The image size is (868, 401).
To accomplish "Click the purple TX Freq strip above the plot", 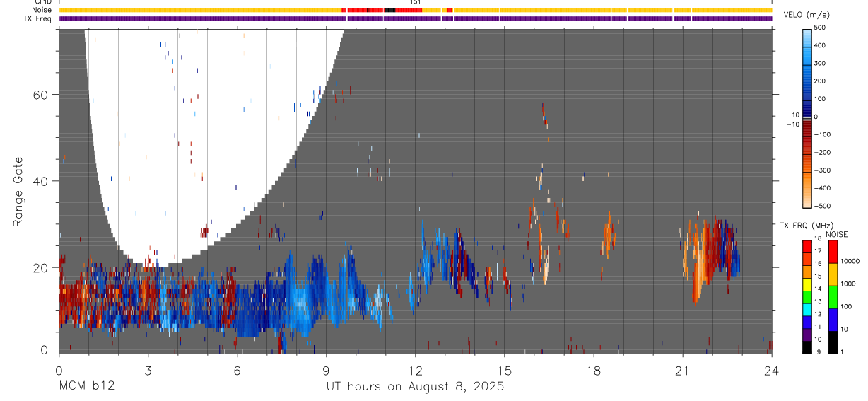I will click(416, 18).
